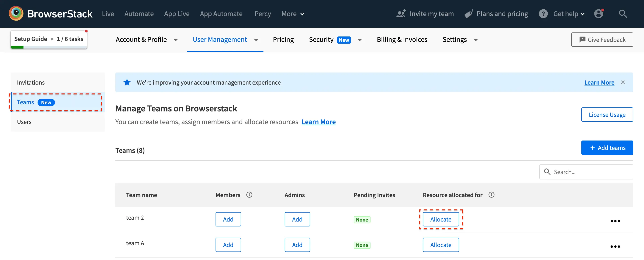This screenshot has height=260, width=644.
Task: Click the Setup Guide progress widget
Action: (49, 39)
